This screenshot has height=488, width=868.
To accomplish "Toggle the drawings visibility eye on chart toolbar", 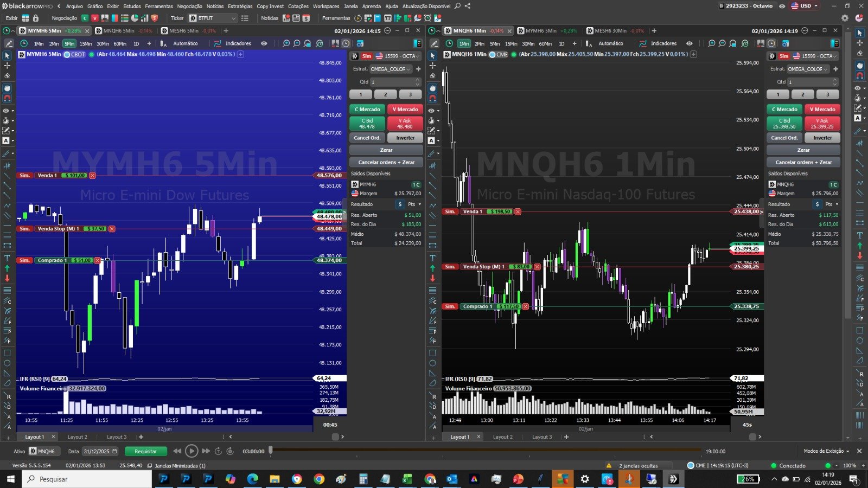I will tap(264, 43).
